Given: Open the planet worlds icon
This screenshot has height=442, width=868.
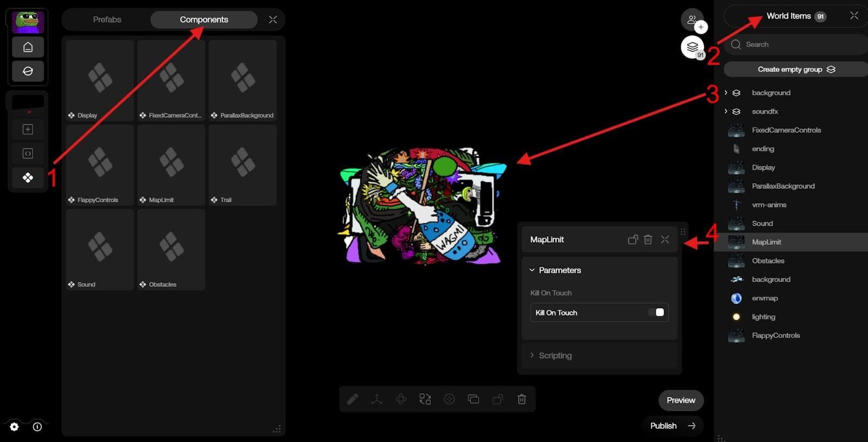Looking at the screenshot, I should pyautogui.click(x=28, y=71).
